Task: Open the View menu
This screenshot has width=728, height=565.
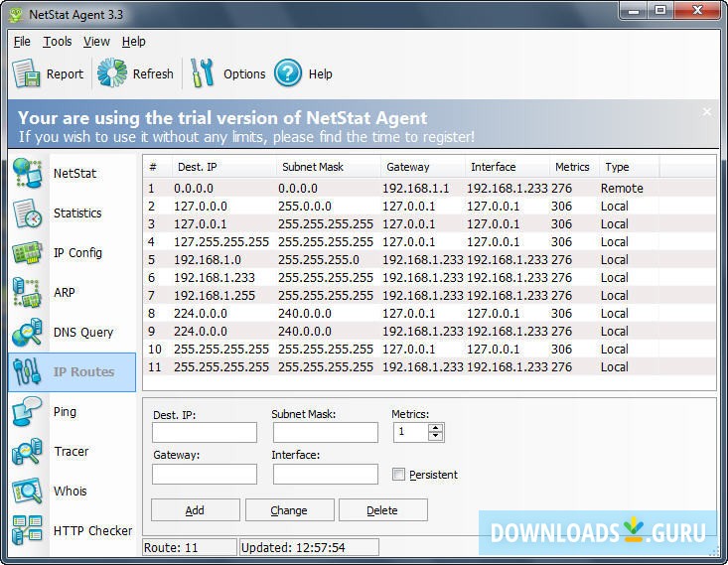Action: pyautogui.click(x=96, y=42)
